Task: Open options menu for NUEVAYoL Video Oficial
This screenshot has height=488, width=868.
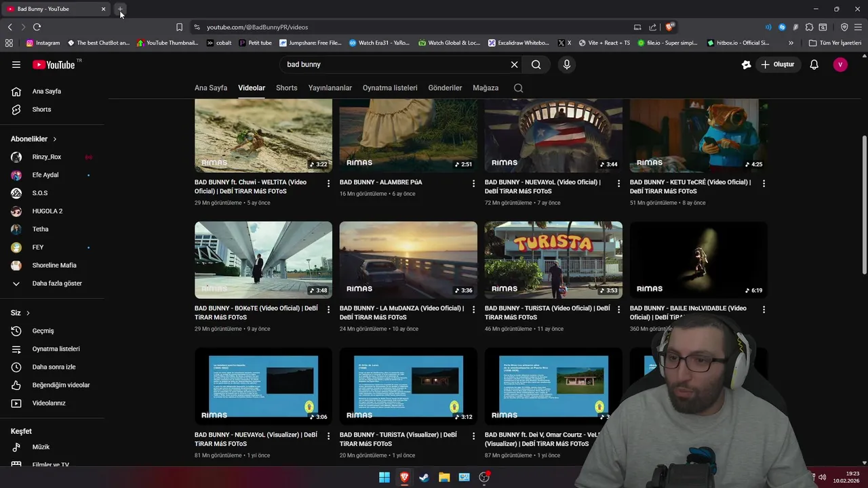Action: click(x=618, y=183)
